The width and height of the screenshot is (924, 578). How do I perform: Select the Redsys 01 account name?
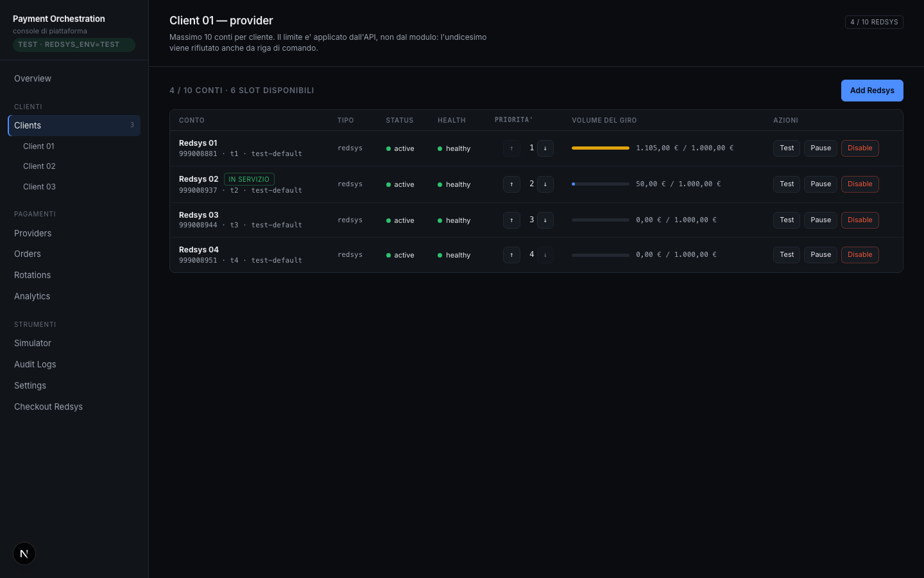tap(198, 143)
